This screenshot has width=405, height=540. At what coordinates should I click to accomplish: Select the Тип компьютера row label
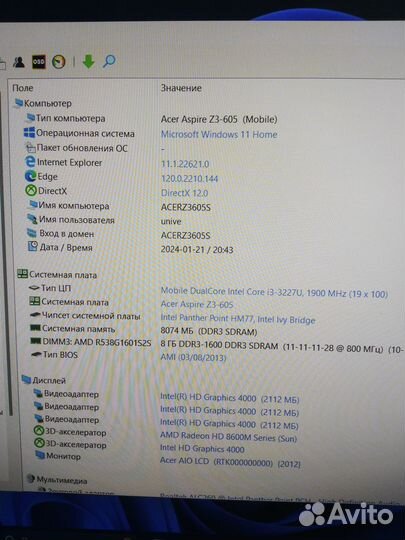[x=71, y=118]
